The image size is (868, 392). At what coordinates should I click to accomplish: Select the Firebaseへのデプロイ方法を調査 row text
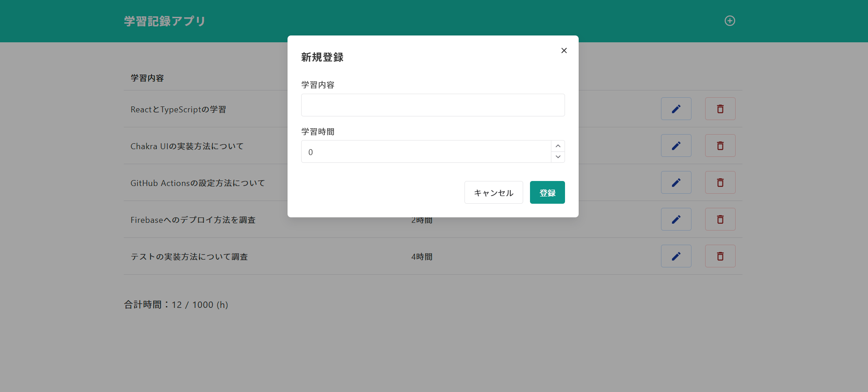193,220
